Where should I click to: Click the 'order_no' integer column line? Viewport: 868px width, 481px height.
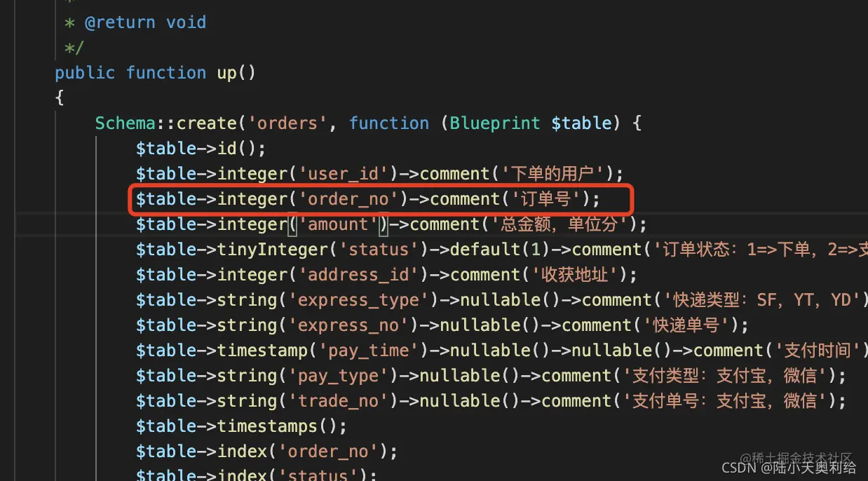(x=369, y=199)
